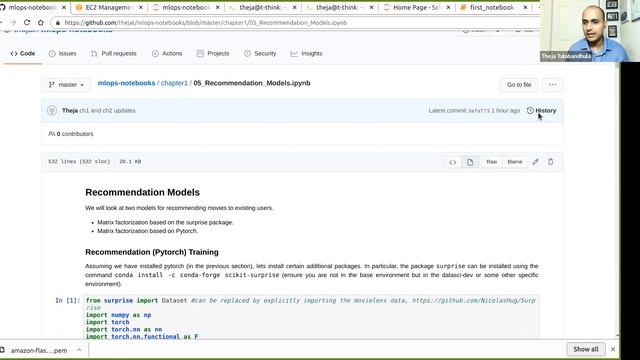
Task: Delete this file with the trash icon
Action: point(551,162)
